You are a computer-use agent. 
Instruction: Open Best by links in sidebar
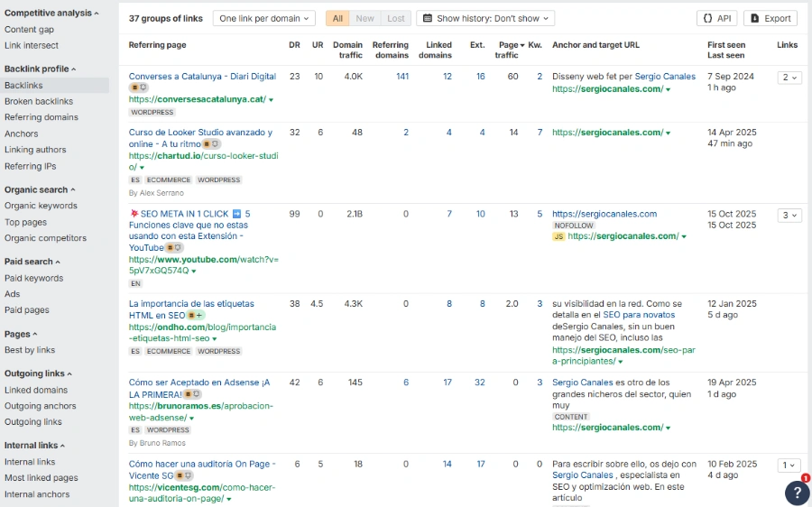point(30,350)
